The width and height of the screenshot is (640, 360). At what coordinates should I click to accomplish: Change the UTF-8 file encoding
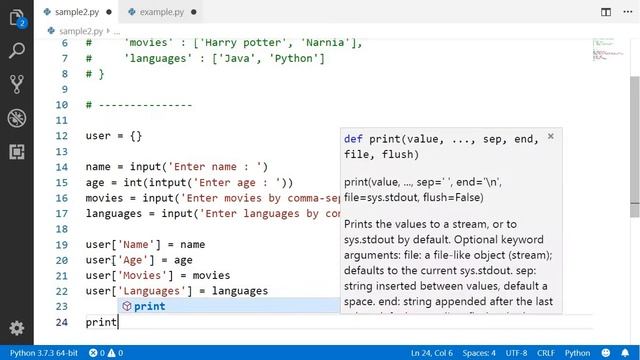pos(516,353)
